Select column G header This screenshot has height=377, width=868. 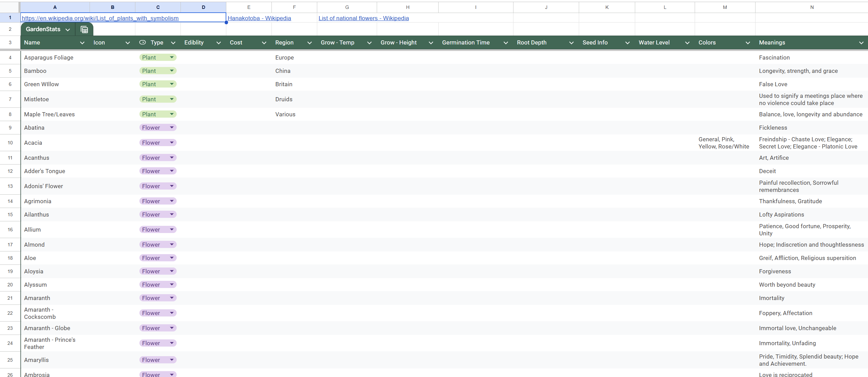tap(347, 7)
